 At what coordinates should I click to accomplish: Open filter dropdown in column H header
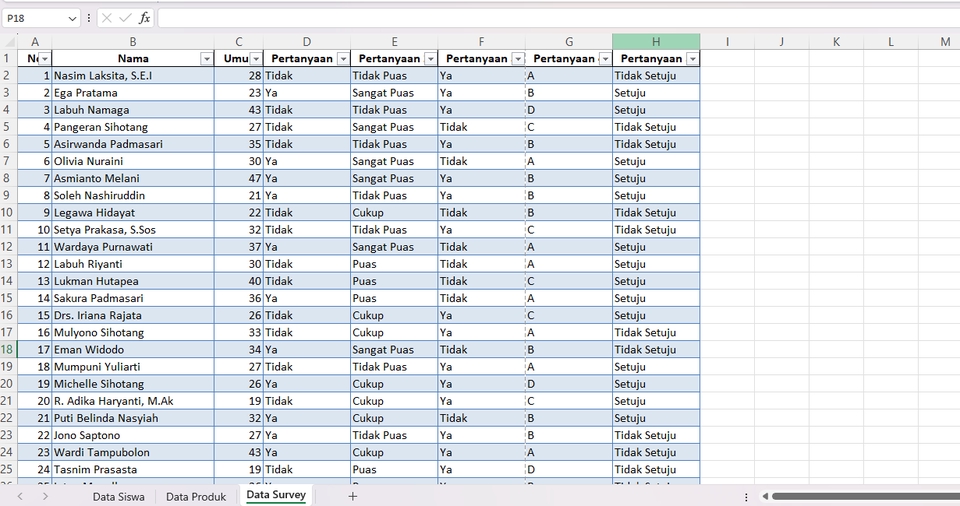[692, 59]
